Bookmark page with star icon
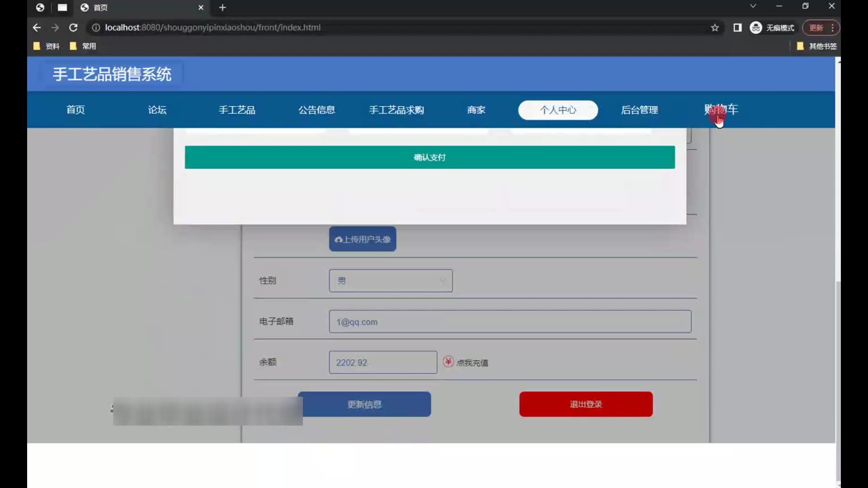The image size is (868, 488). pyautogui.click(x=715, y=28)
